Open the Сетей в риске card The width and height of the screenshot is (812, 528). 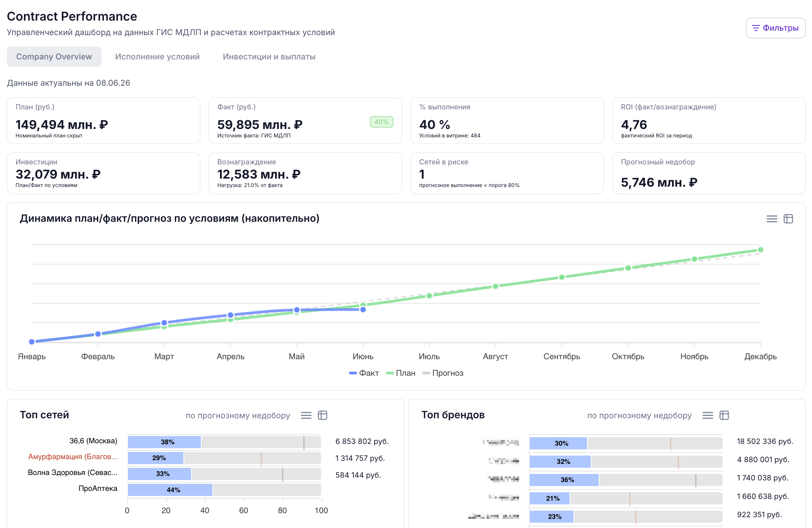(x=507, y=174)
